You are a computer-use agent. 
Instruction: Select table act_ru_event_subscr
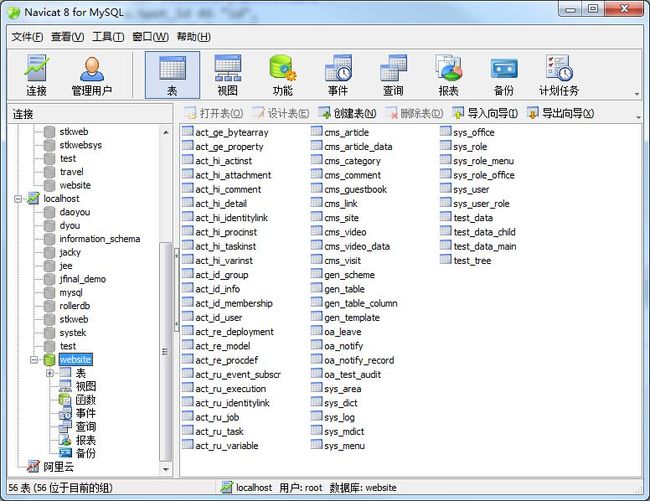pyautogui.click(x=238, y=374)
